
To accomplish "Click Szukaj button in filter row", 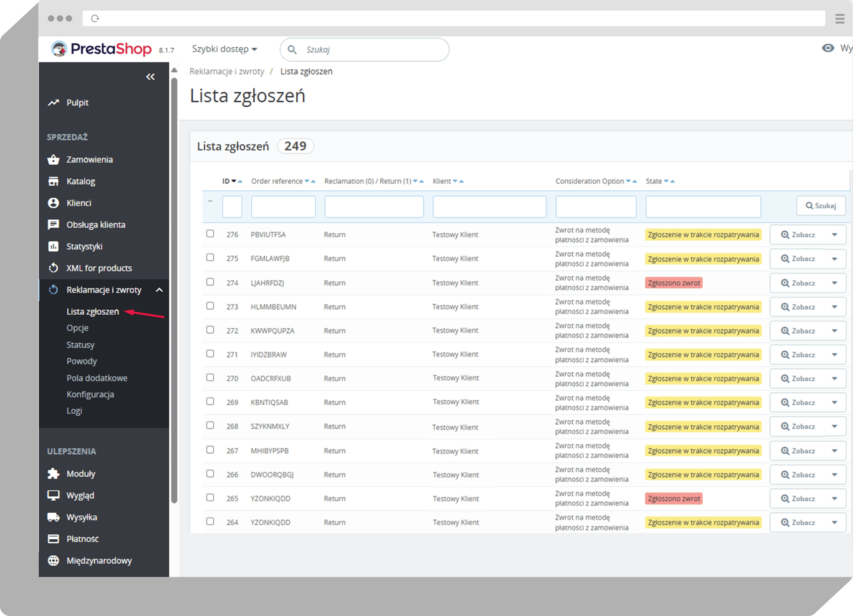I will [x=821, y=206].
